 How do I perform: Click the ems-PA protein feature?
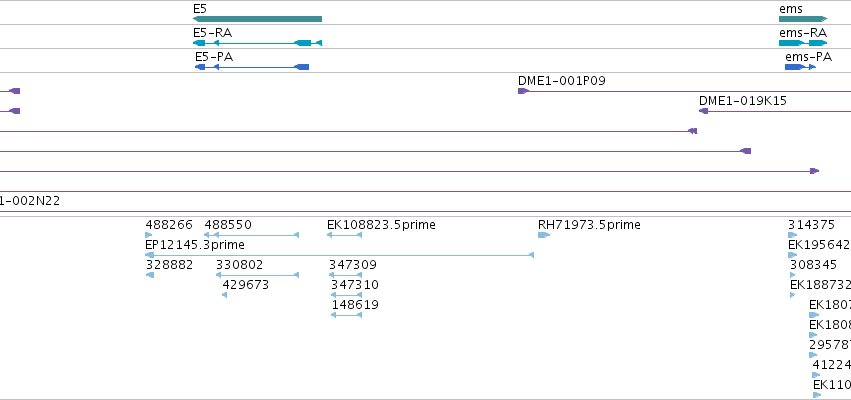[x=800, y=67]
